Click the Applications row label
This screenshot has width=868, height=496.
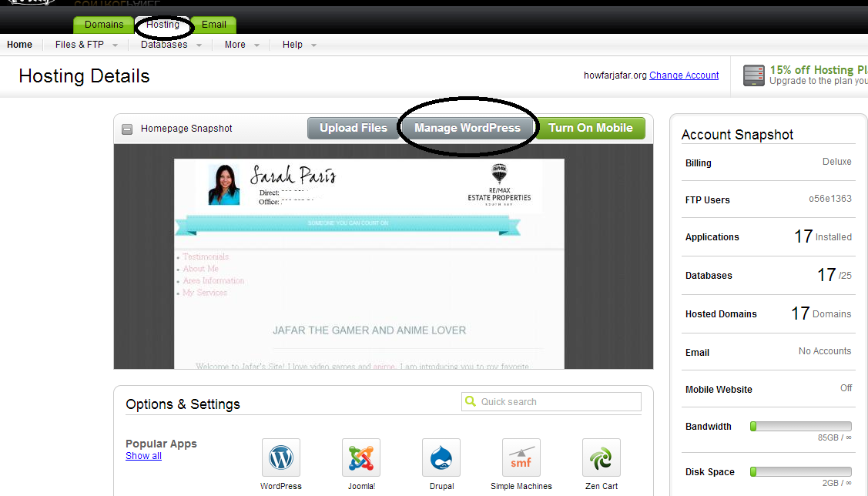712,237
